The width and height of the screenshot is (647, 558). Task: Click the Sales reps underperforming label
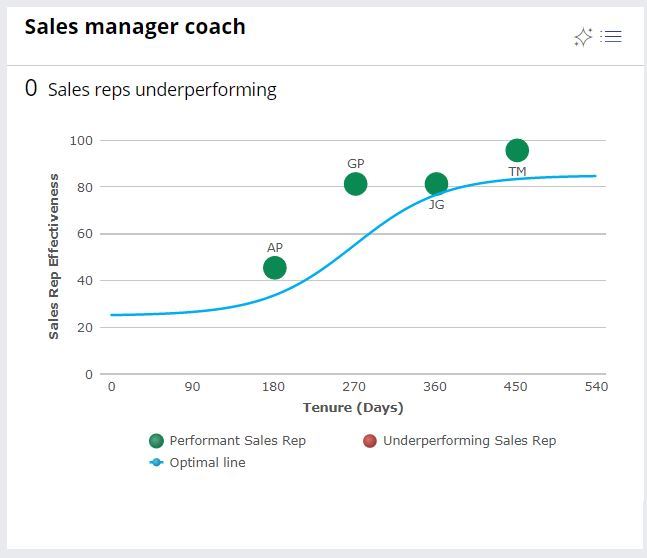click(x=162, y=90)
